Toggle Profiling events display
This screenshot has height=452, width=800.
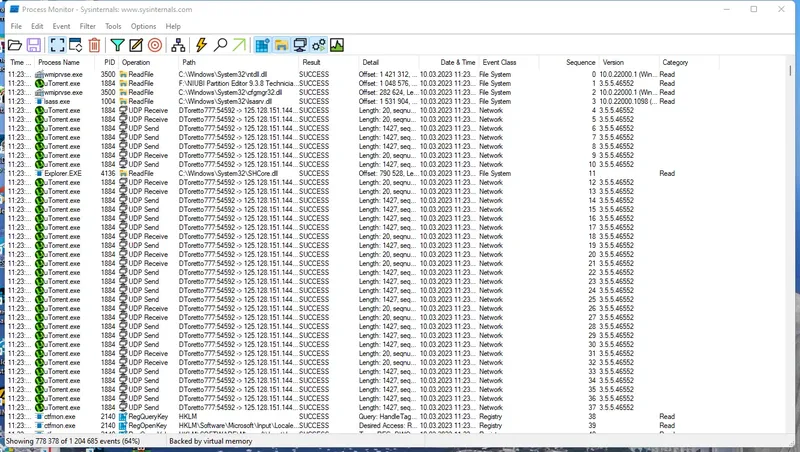click(x=337, y=45)
